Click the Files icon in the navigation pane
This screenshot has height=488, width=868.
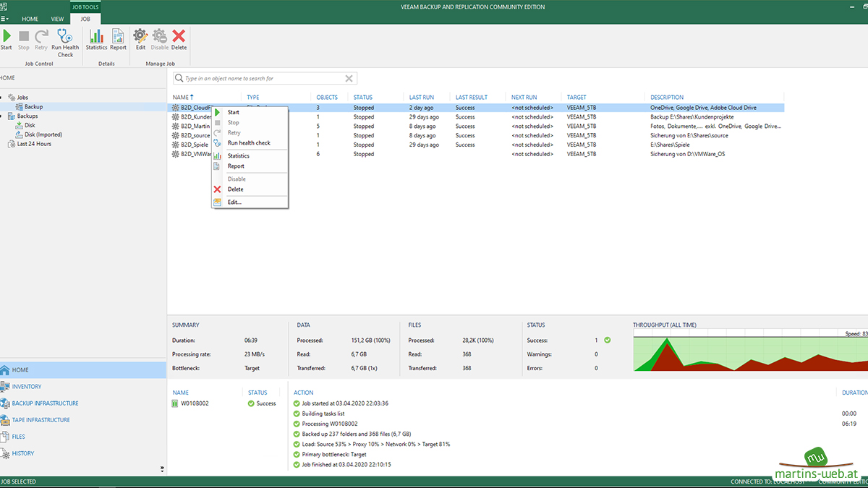click(6, 437)
